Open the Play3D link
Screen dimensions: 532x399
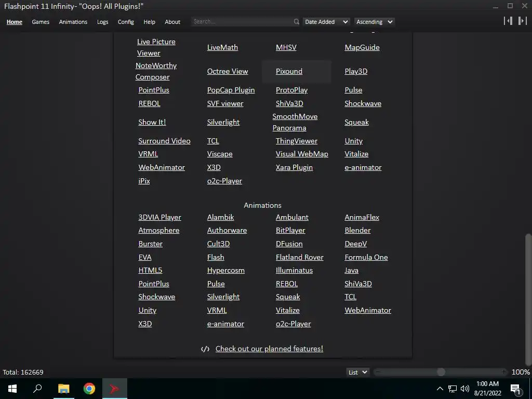[356, 71]
